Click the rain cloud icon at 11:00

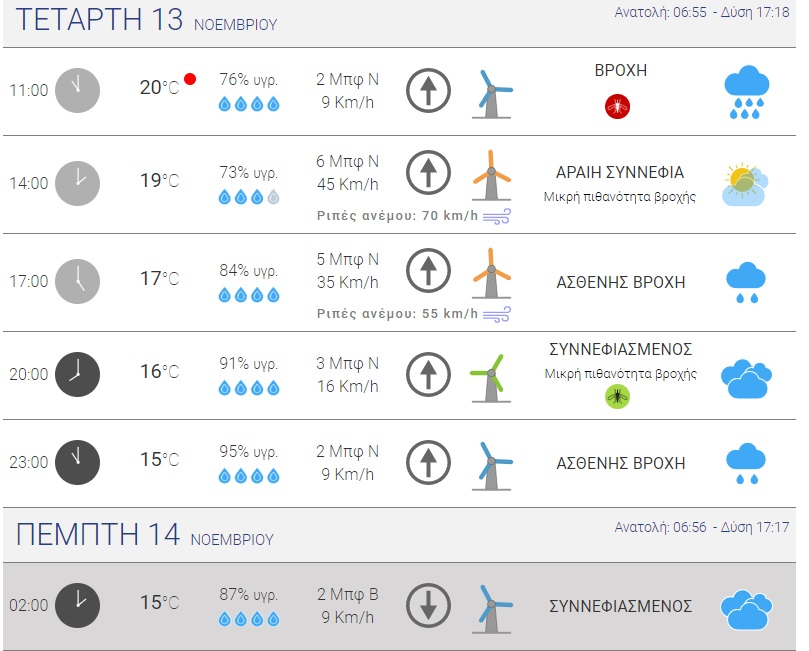pyautogui.click(x=746, y=92)
